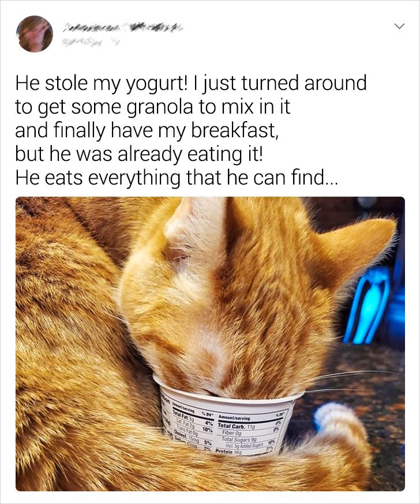Click the "Protein 16g" text on cup

pyautogui.click(x=228, y=452)
